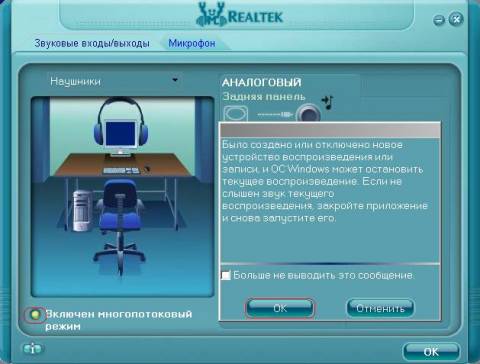
Task: Enable 'Больше не выводить это сообщение' checkbox
Action: 226,275
